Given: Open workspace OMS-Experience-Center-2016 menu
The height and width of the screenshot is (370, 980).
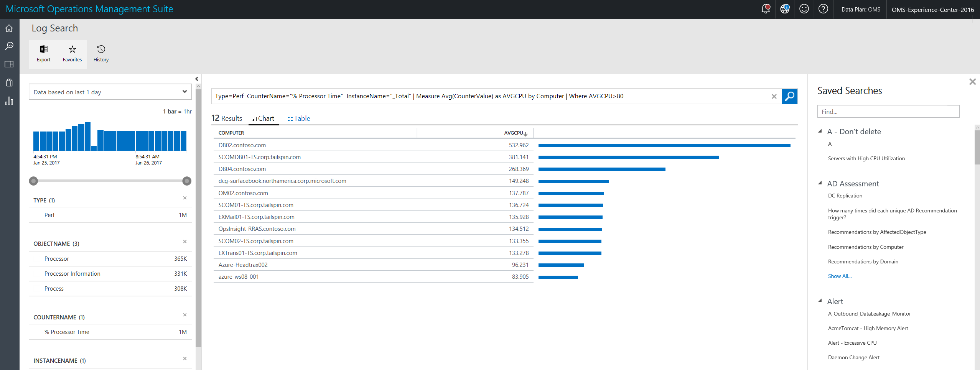Looking at the screenshot, I should point(933,10).
